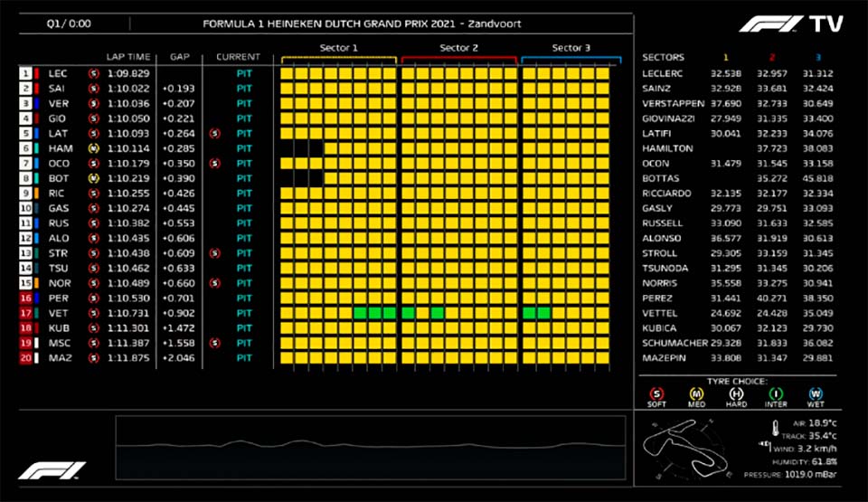Click ALO gap +0.606
The height and width of the screenshot is (502, 868).
[178, 238]
